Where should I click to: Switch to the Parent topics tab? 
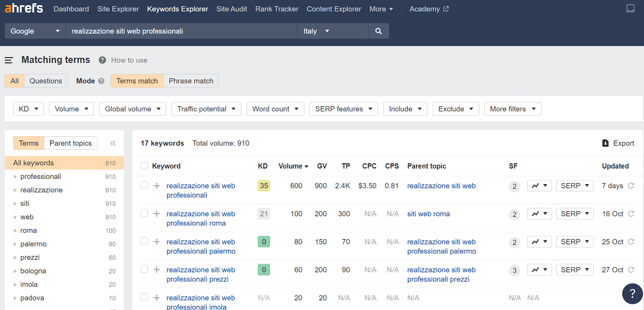[71, 144]
